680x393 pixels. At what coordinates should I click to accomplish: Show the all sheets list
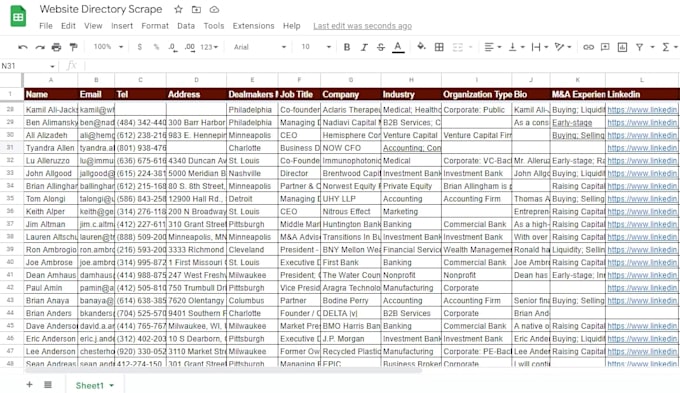[48, 384]
